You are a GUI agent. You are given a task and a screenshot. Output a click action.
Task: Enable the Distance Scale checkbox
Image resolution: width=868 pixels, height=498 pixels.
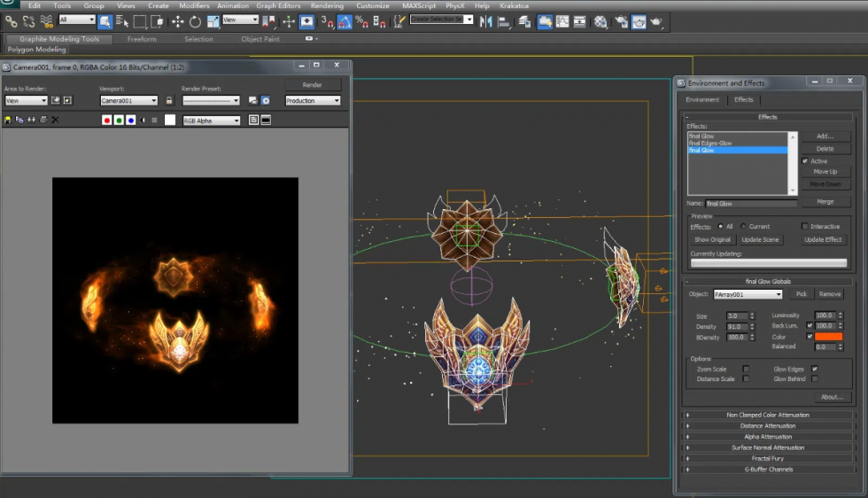point(746,379)
